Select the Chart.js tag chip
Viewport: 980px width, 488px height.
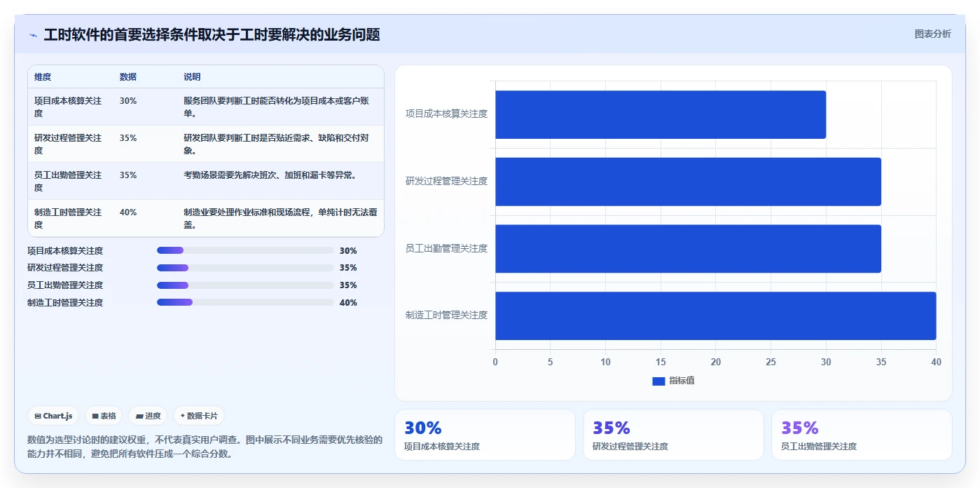point(54,416)
